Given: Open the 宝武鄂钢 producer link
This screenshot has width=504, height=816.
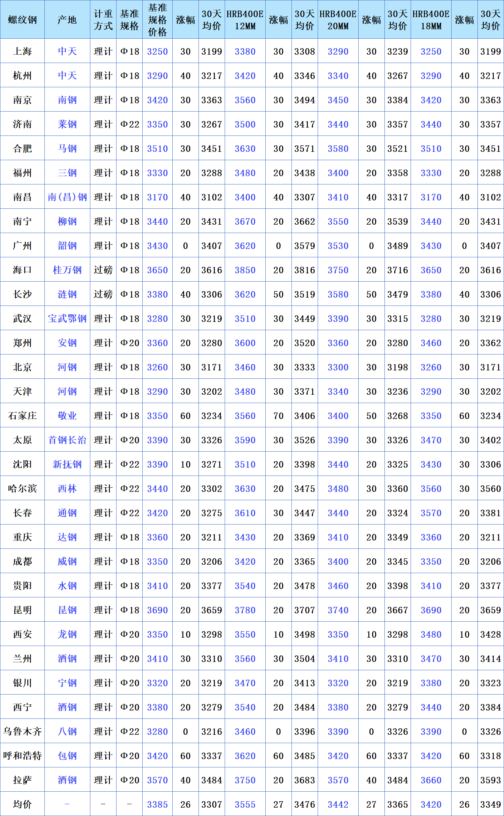Looking at the screenshot, I should click(67, 318).
